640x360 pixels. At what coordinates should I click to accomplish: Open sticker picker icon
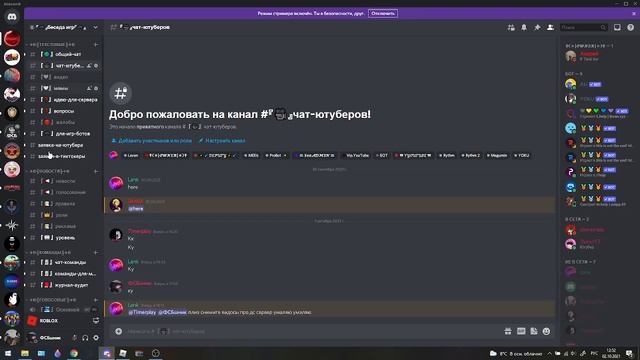tap(534, 331)
